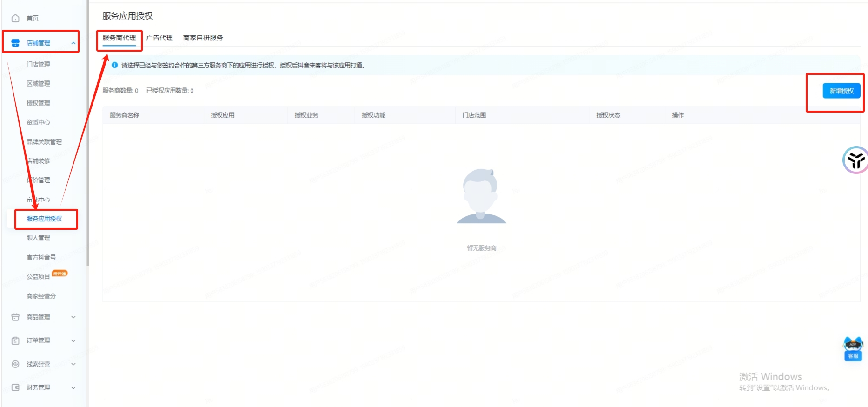868x407 pixels.
Task: Click the blue info icon in the notice
Action: click(114, 65)
